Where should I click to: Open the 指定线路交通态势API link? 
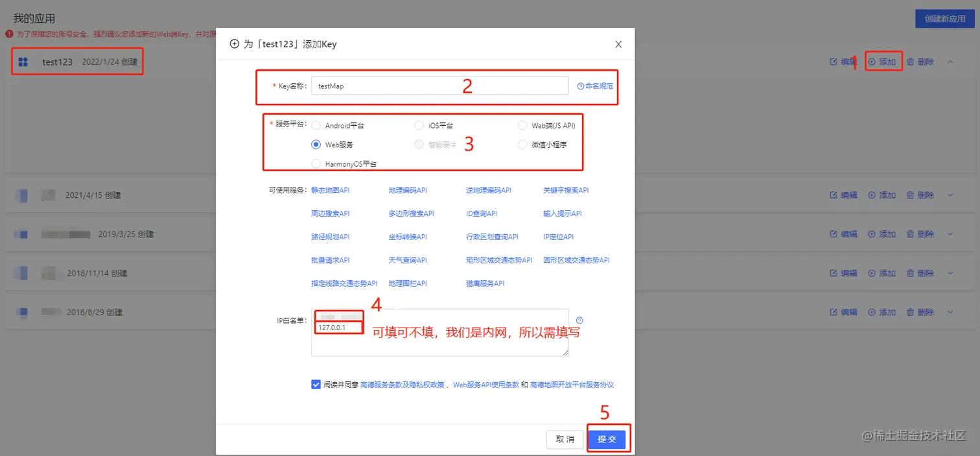(x=344, y=283)
